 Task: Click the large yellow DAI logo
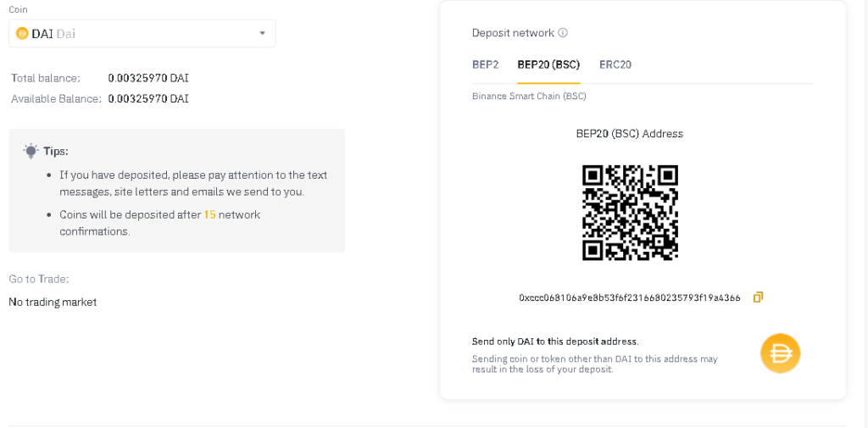pos(780,353)
